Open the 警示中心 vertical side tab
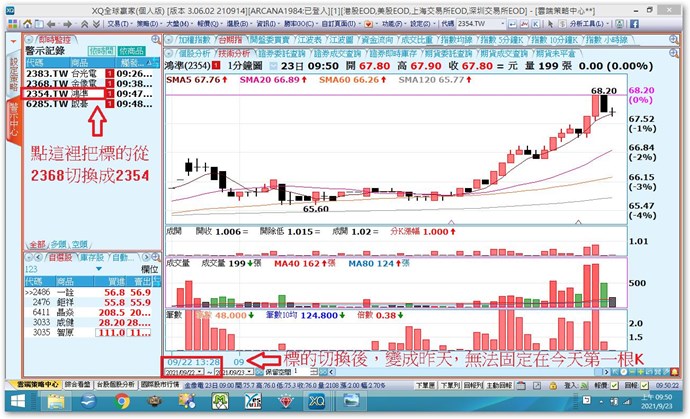Viewport: 690px width, 419px height. pos(14,120)
